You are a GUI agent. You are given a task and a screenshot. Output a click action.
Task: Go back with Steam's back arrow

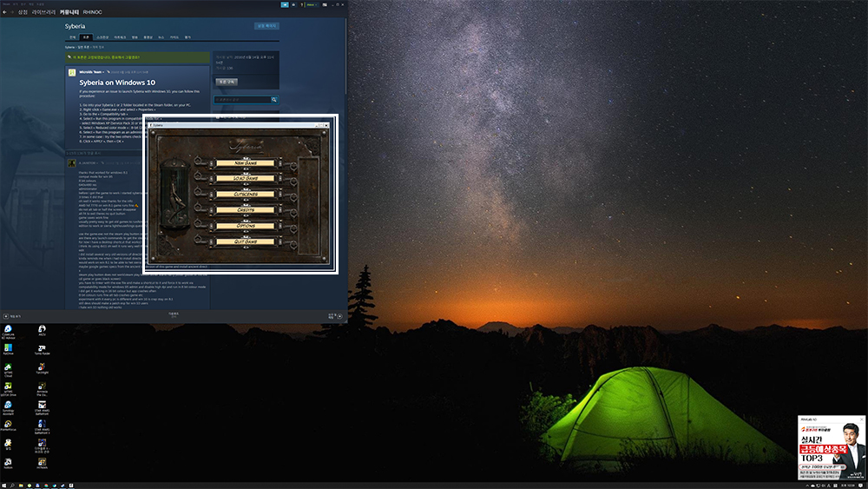click(4, 11)
